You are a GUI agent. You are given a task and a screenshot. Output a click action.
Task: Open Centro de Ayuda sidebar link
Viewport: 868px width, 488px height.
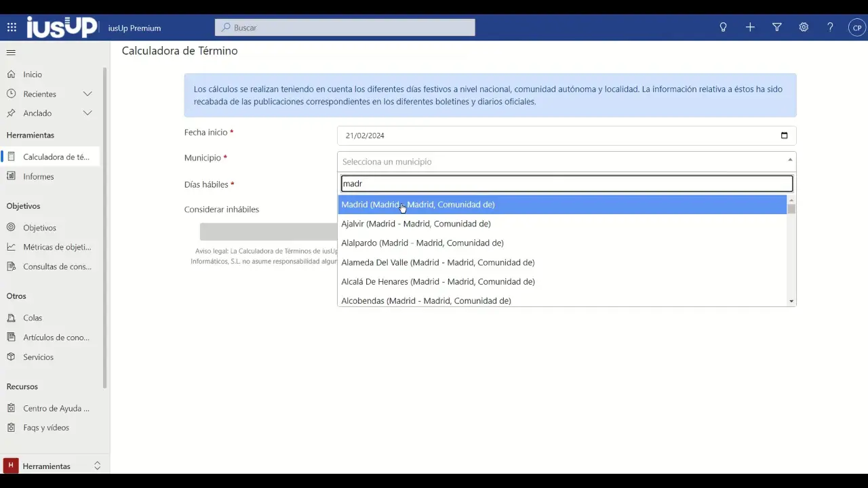point(56,409)
